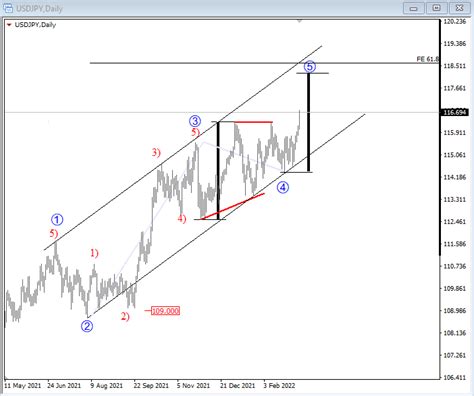Click red 5) label below circled 1

tap(54, 234)
